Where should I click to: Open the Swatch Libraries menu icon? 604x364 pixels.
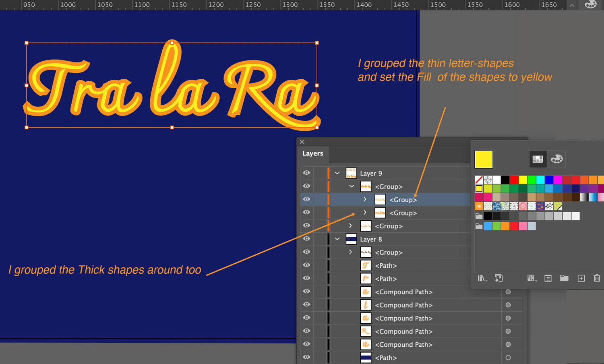[x=482, y=278]
